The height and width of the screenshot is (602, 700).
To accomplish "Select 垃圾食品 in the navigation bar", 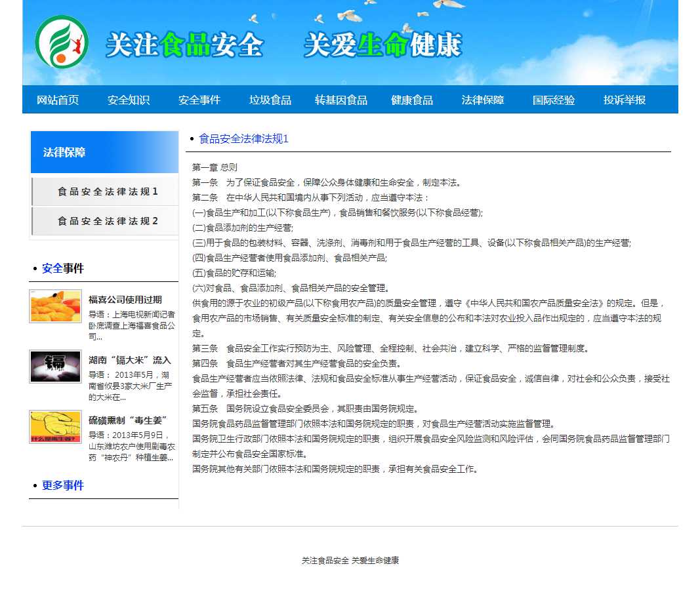I will pyautogui.click(x=270, y=100).
